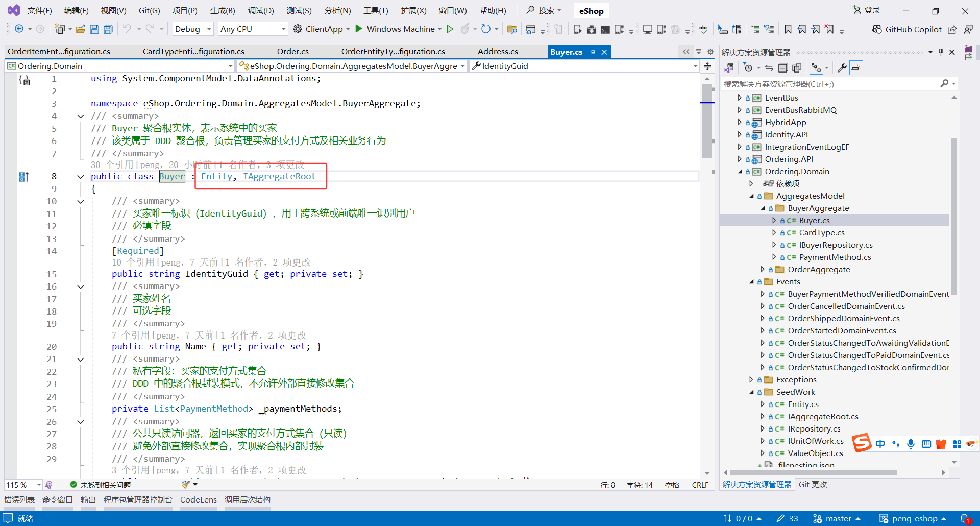Open the 扩展(X) menu

[413, 11]
